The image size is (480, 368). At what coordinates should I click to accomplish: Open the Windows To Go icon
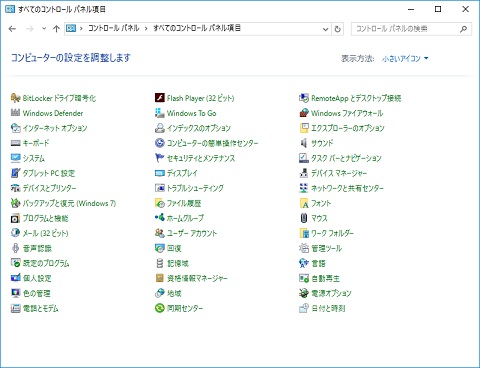point(160,113)
